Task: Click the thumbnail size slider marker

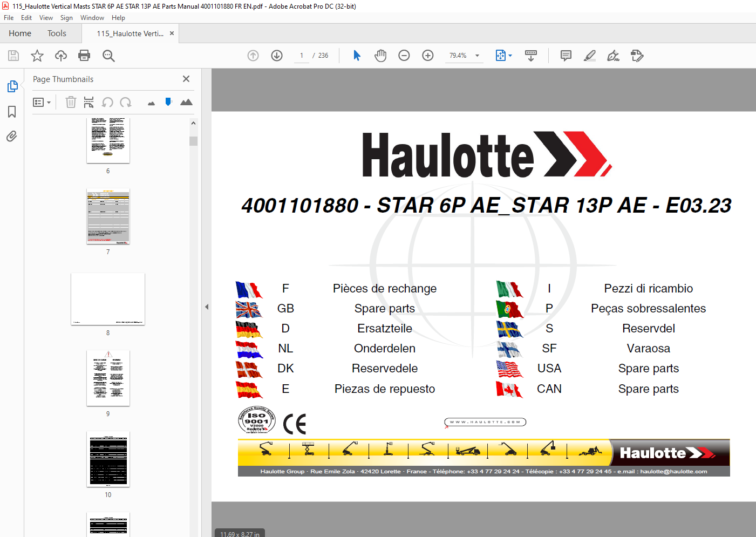Action: pyautogui.click(x=168, y=101)
